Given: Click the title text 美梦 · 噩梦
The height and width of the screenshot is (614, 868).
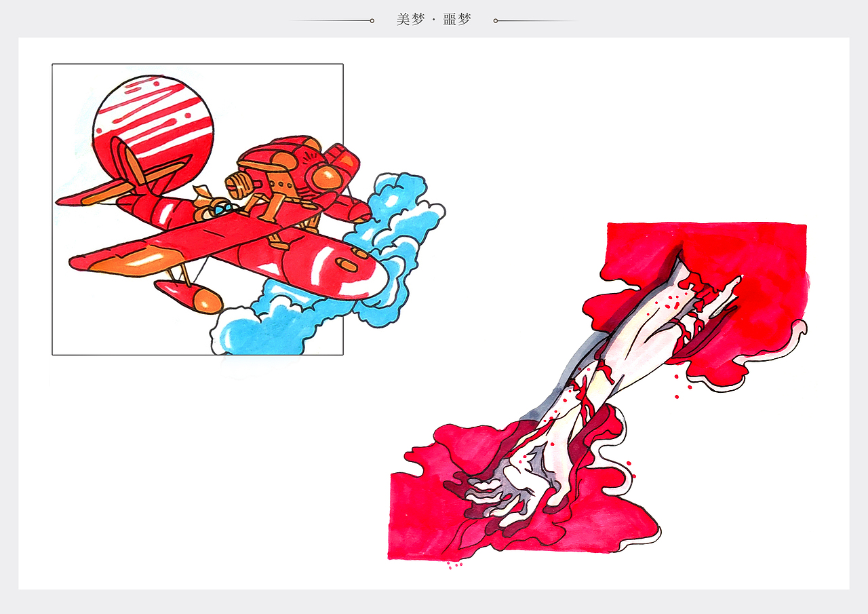Looking at the screenshot, I should point(433,20).
